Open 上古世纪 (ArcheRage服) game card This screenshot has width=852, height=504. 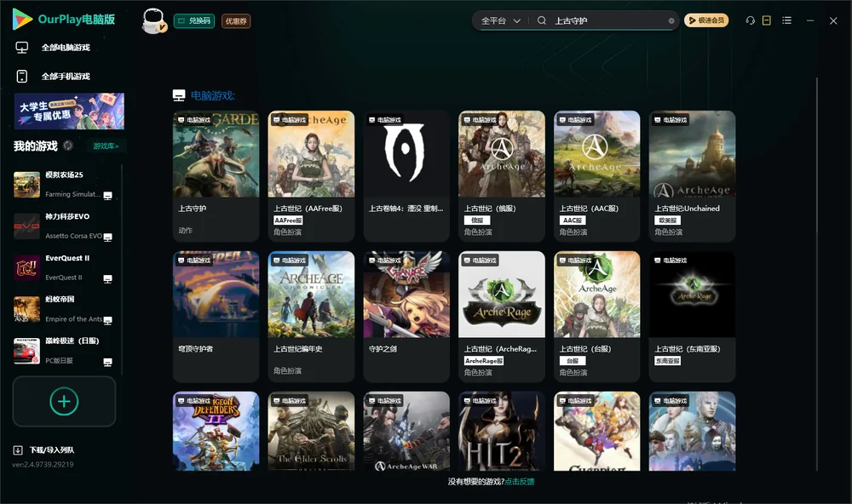[502, 317]
